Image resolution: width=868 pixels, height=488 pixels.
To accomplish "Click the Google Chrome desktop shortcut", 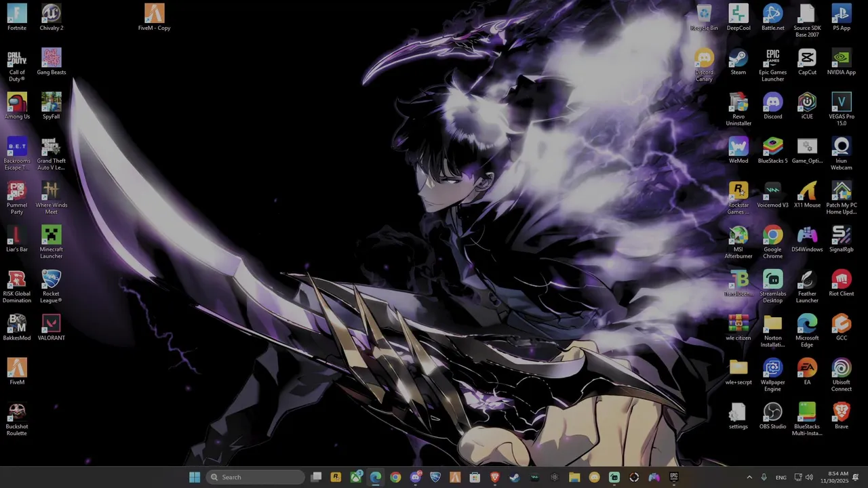I will (773, 242).
